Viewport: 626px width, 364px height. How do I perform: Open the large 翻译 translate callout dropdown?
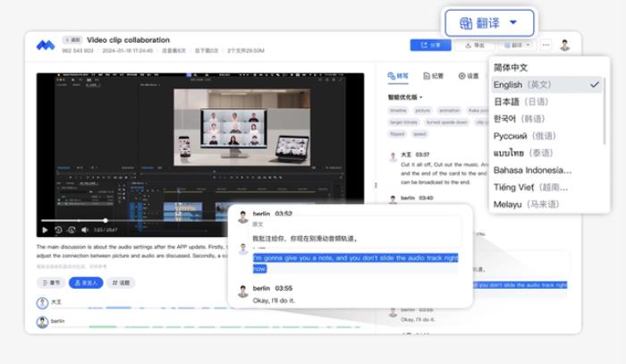coord(489,22)
